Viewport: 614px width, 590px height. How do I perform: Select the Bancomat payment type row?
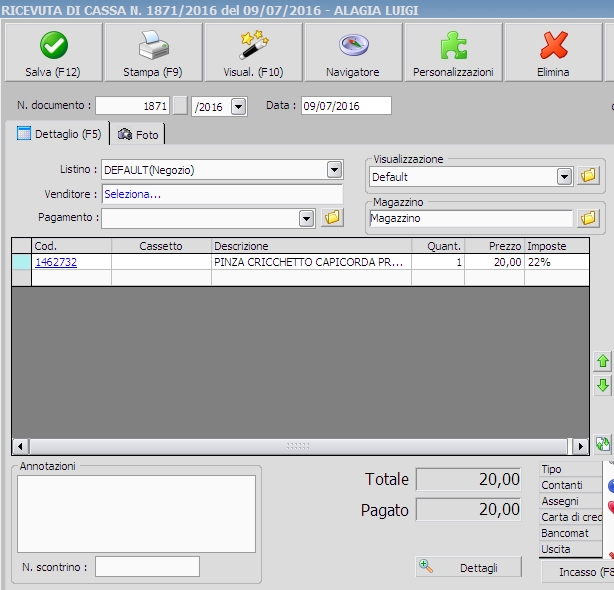(x=570, y=533)
